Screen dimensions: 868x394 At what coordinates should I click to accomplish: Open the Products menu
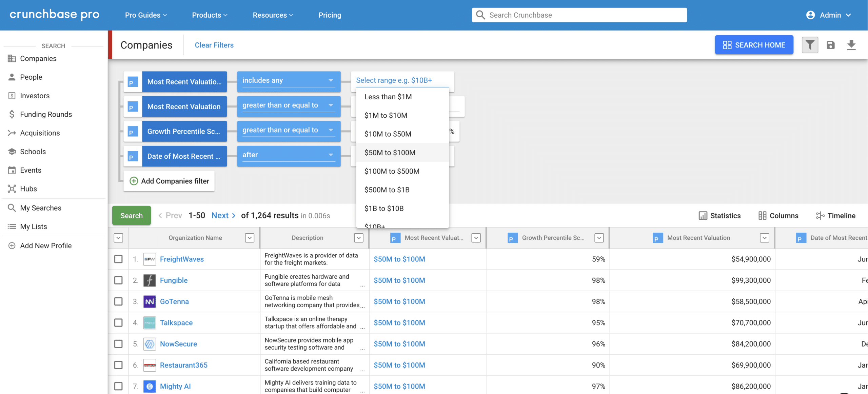210,15
